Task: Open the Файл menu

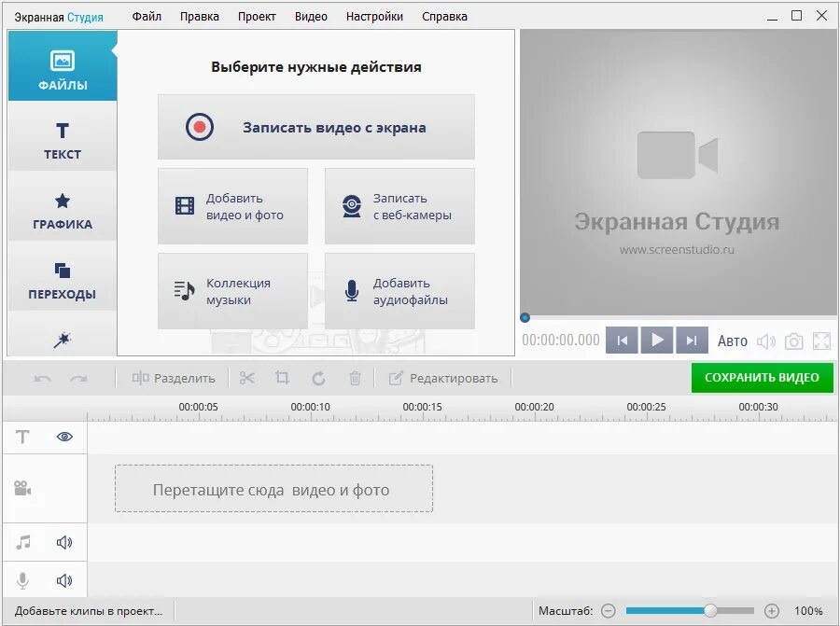Action: (147, 17)
